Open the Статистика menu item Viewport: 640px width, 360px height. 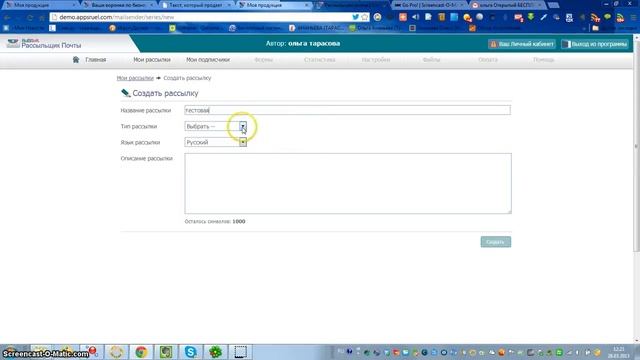tap(320, 60)
